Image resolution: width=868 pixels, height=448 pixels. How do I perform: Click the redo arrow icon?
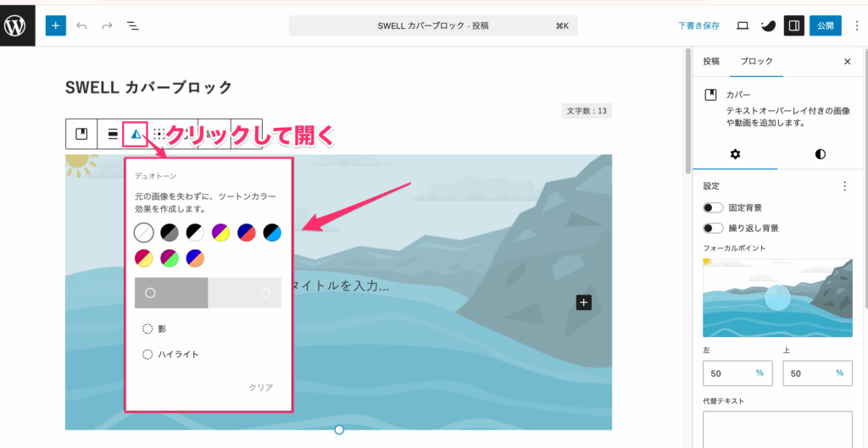(x=107, y=26)
